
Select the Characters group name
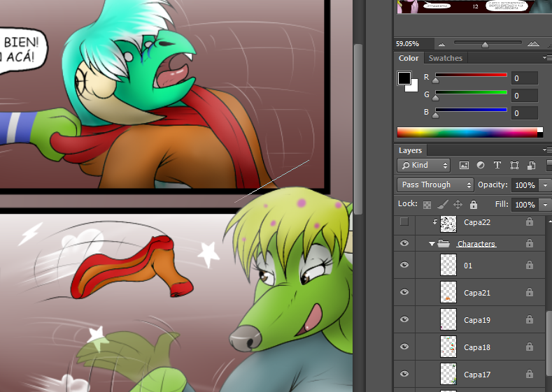(x=476, y=244)
